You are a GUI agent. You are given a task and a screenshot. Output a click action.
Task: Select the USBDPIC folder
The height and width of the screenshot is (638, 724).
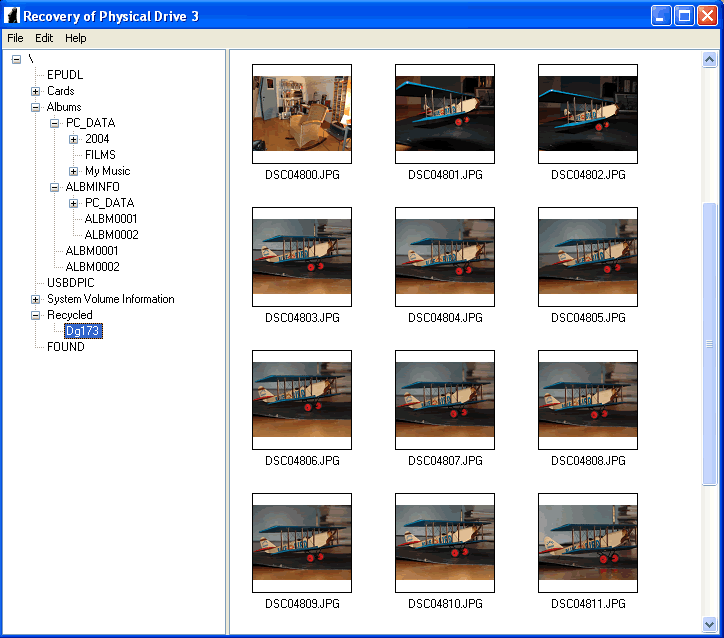pyautogui.click(x=70, y=283)
